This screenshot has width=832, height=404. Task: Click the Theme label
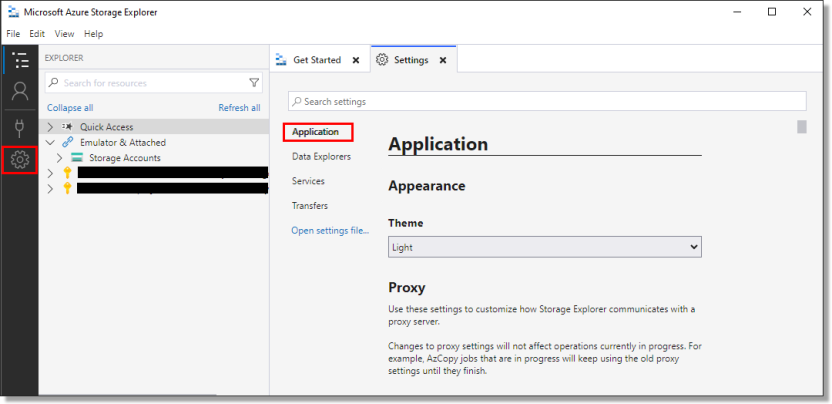pyautogui.click(x=406, y=223)
